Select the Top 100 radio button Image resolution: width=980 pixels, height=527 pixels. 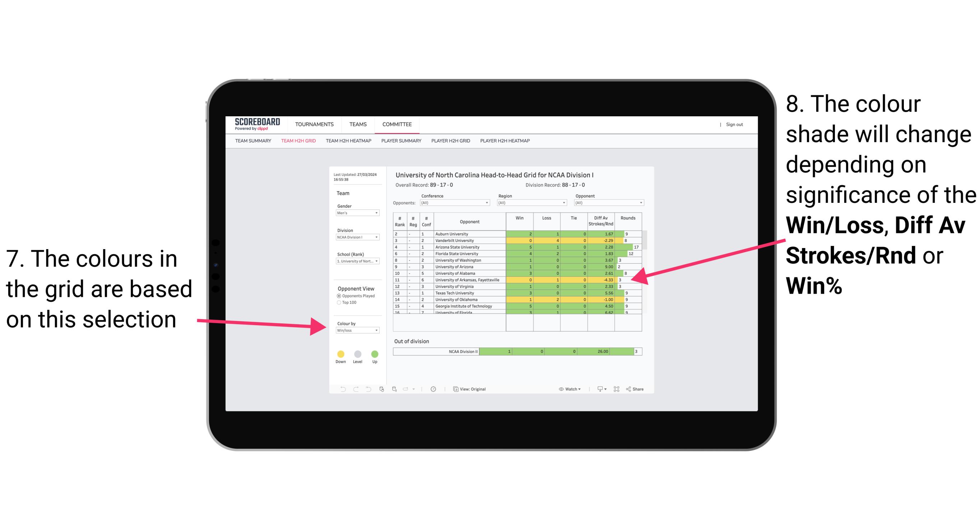coord(339,303)
